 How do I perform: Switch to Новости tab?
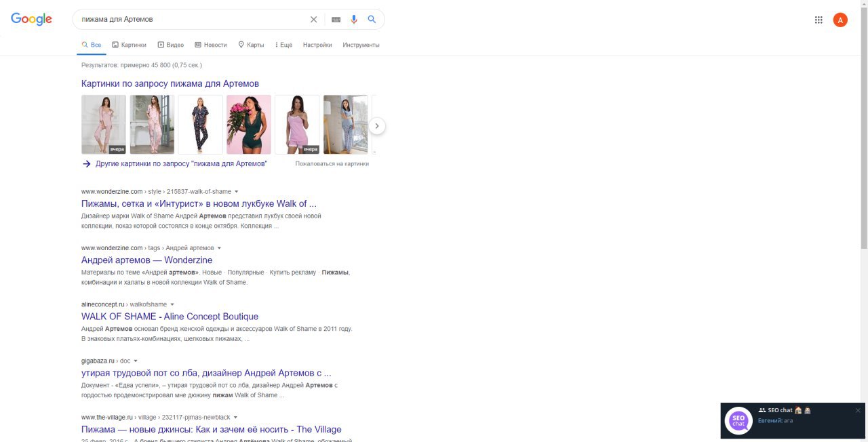[x=211, y=45]
